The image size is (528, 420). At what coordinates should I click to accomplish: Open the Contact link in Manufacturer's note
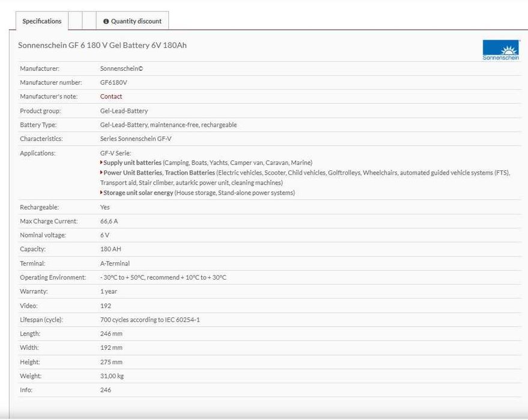[111, 97]
